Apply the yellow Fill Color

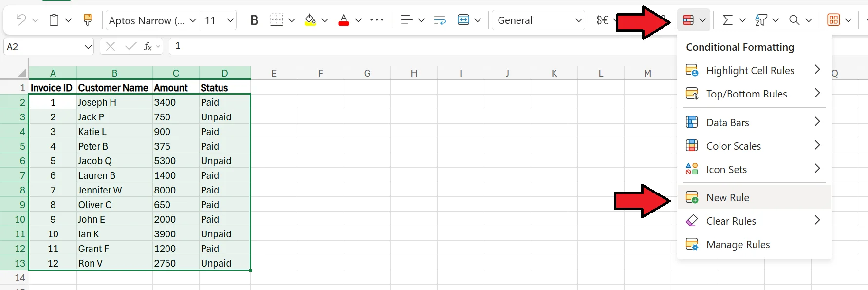click(310, 20)
